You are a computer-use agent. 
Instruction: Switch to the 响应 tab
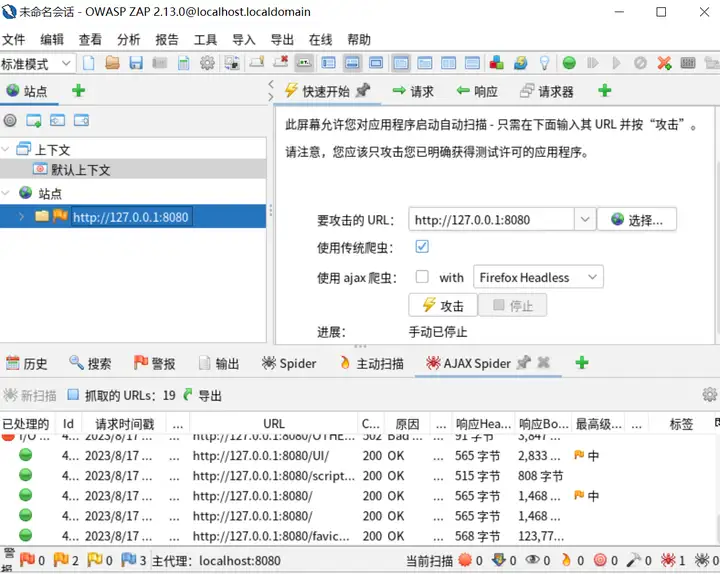click(x=477, y=91)
